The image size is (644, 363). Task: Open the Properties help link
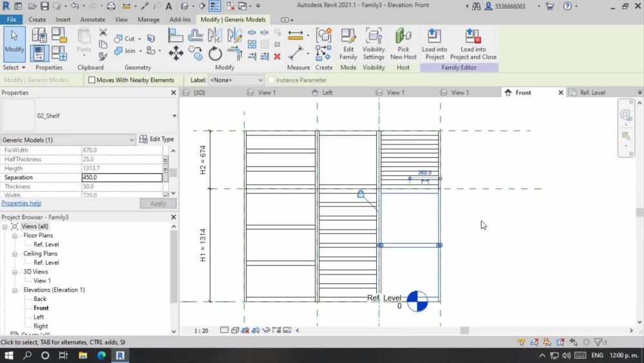(x=21, y=203)
